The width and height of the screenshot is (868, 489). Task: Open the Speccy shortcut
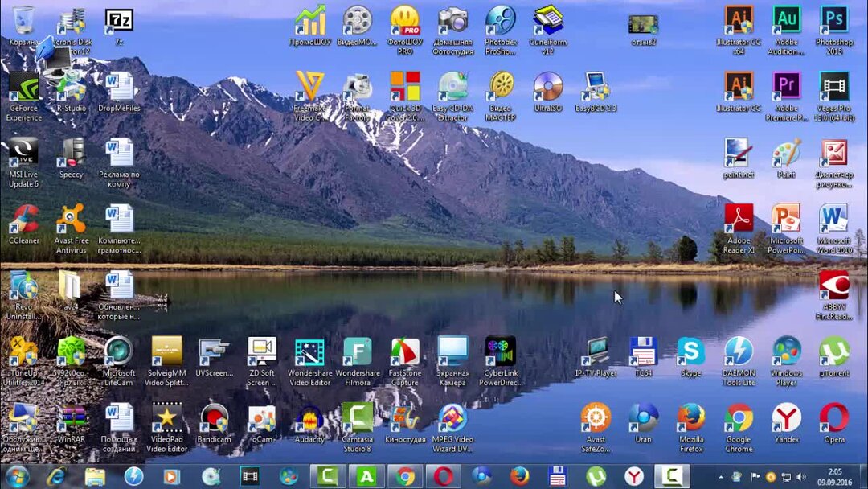click(x=71, y=158)
